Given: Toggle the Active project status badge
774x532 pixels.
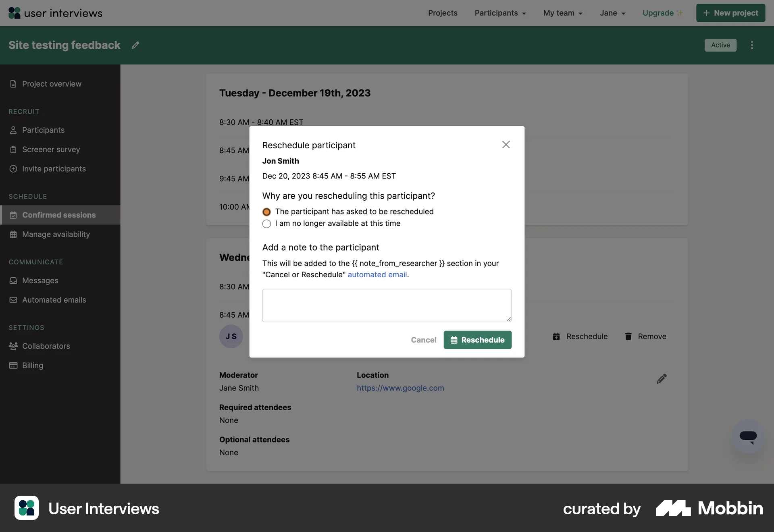Looking at the screenshot, I should [720, 45].
